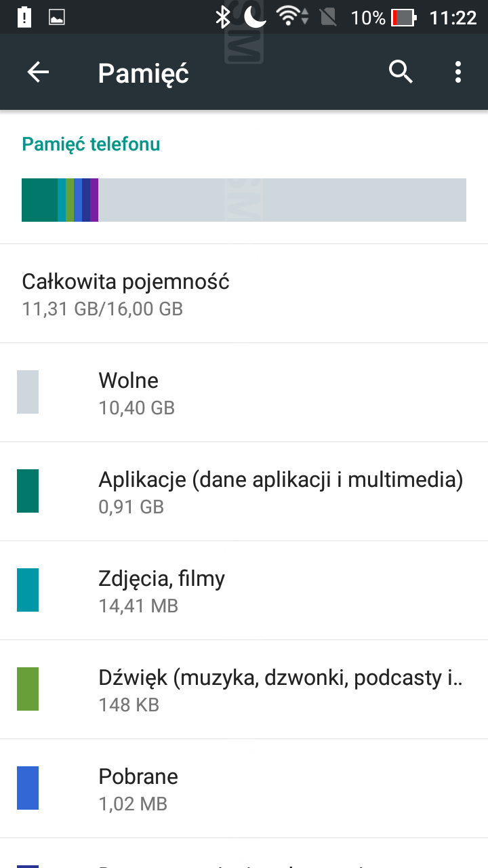The width and height of the screenshot is (488, 868).
Task: Open the three-dot overflow menu
Action: [x=458, y=72]
